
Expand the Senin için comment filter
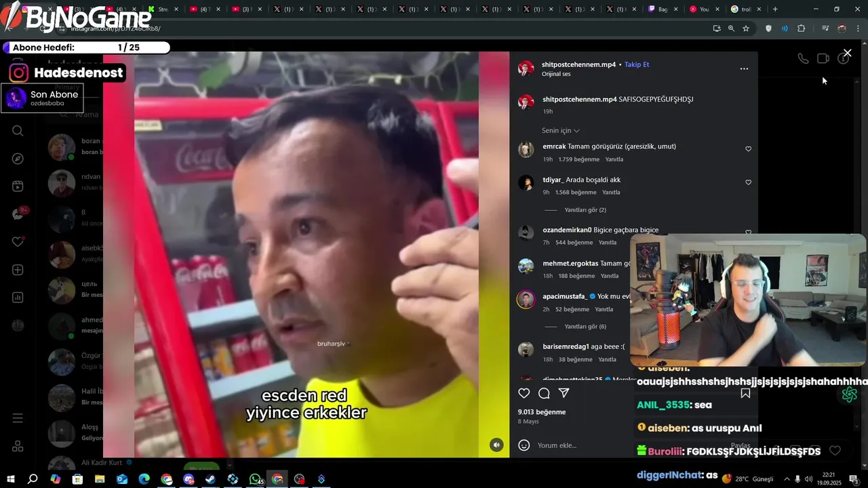[561, 130]
